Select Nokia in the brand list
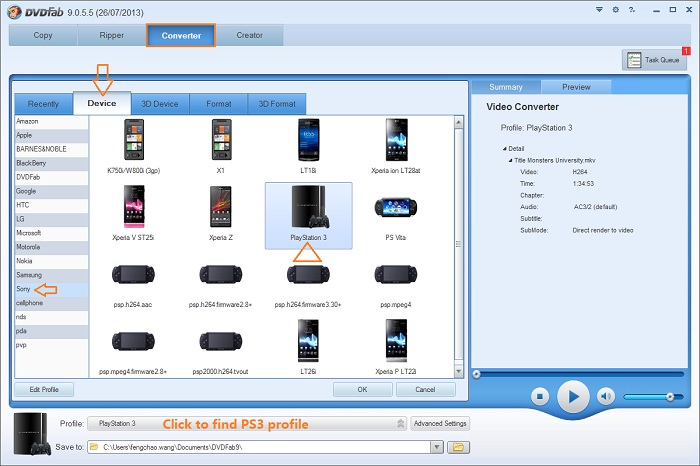This screenshot has width=700, height=466. pyautogui.click(x=52, y=261)
